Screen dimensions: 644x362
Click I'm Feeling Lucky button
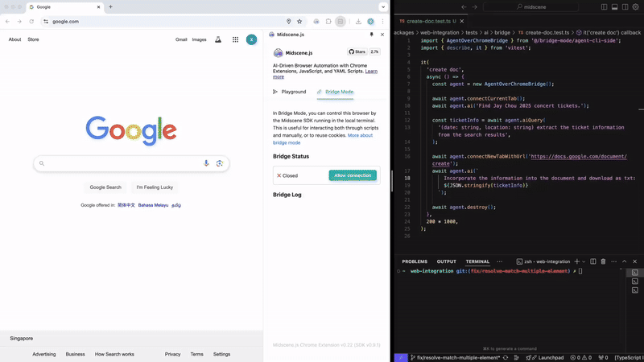click(155, 187)
